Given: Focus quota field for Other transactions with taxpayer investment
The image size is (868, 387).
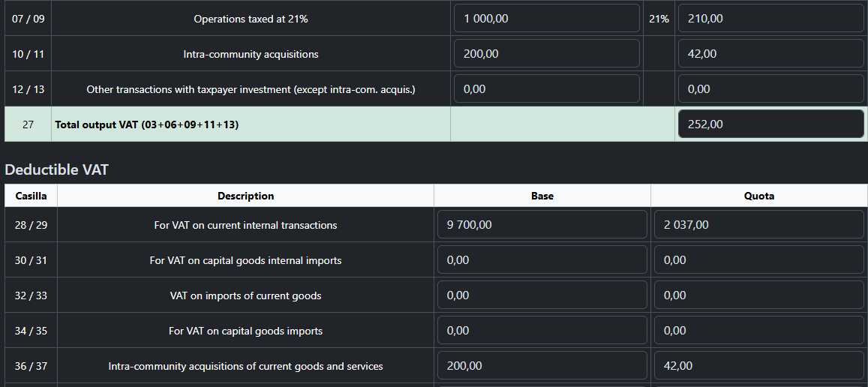Looking at the screenshot, I should tap(770, 89).
